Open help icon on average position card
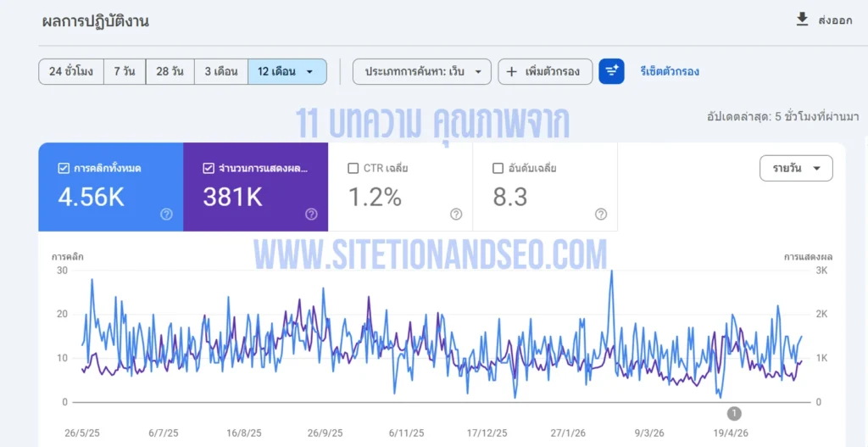This screenshot has height=447, width=868. (601, 215)
